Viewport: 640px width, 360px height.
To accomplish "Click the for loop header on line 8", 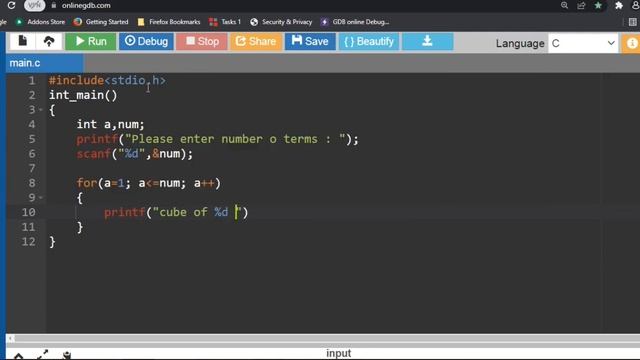I will [149, 183].
